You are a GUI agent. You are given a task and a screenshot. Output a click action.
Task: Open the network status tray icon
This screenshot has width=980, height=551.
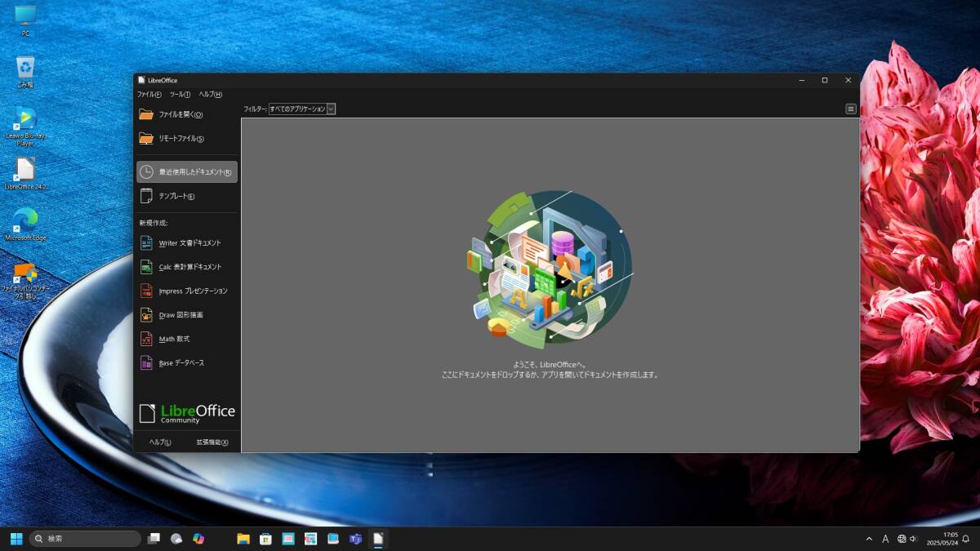902,539
